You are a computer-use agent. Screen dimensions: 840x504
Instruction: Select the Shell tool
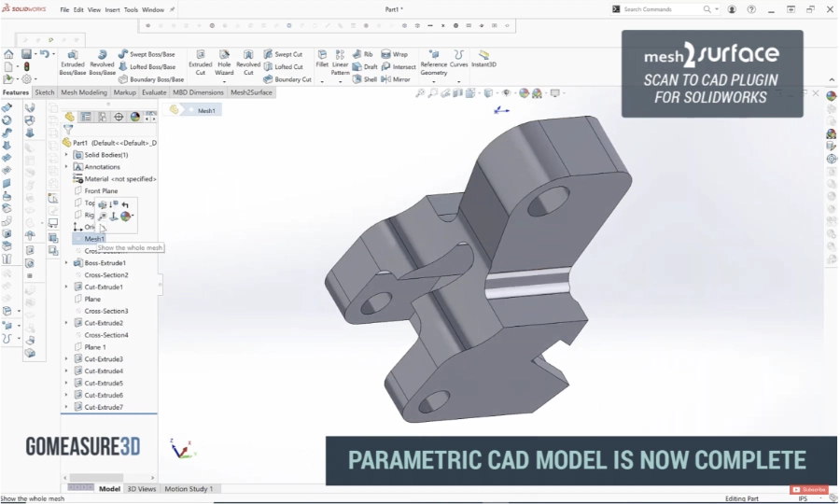(x=366, y=79)
